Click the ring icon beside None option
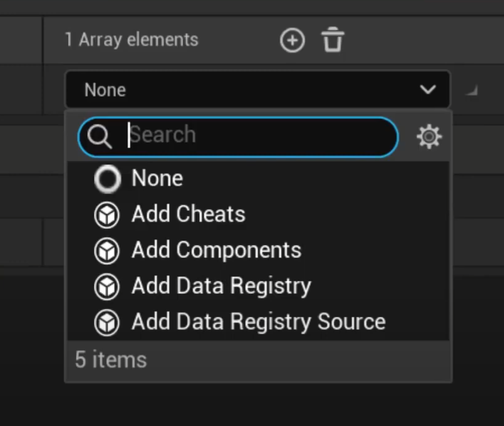The image size is (504, 426). coord(108,179)
